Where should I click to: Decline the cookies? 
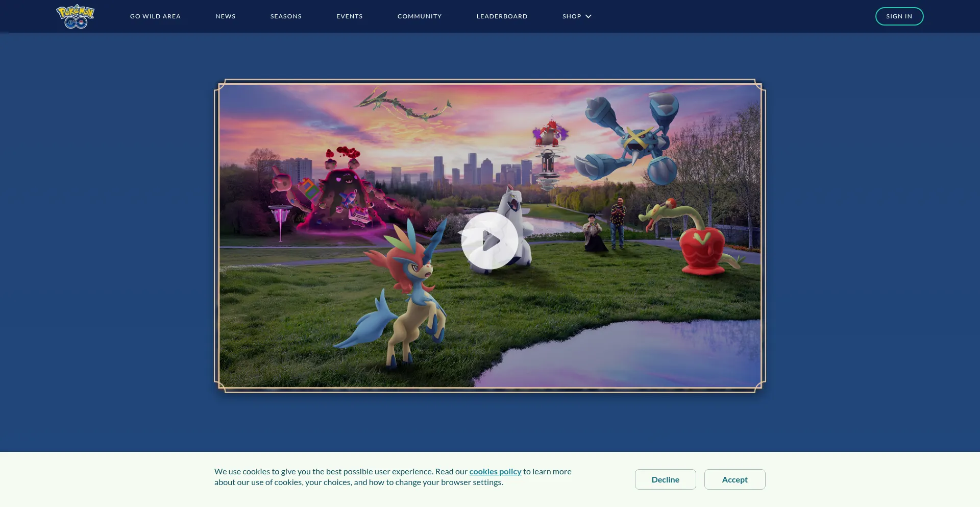pos(665,479)
